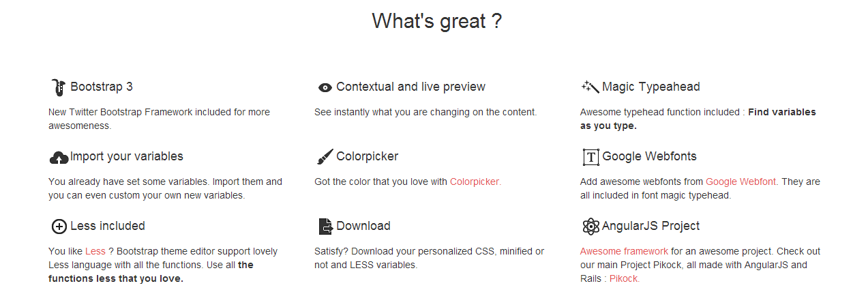The width and height of the screenshot is (868, 305).
Task: Click the Import your variables heading
Action: click(x=127, y=156)
